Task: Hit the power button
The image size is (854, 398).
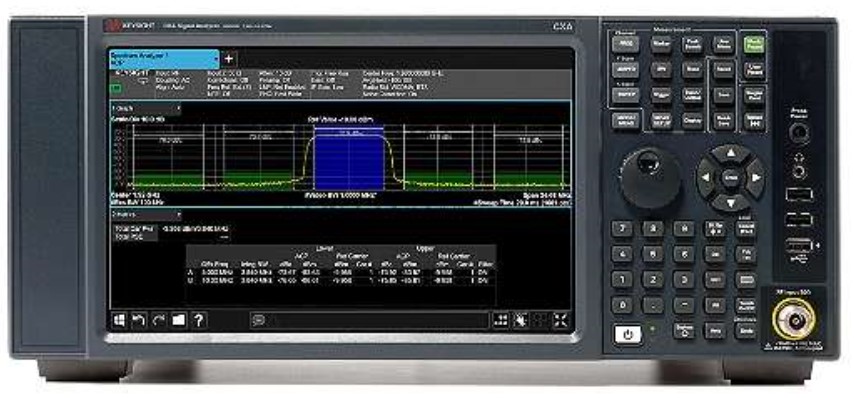Action: click(x=628, y=335)
